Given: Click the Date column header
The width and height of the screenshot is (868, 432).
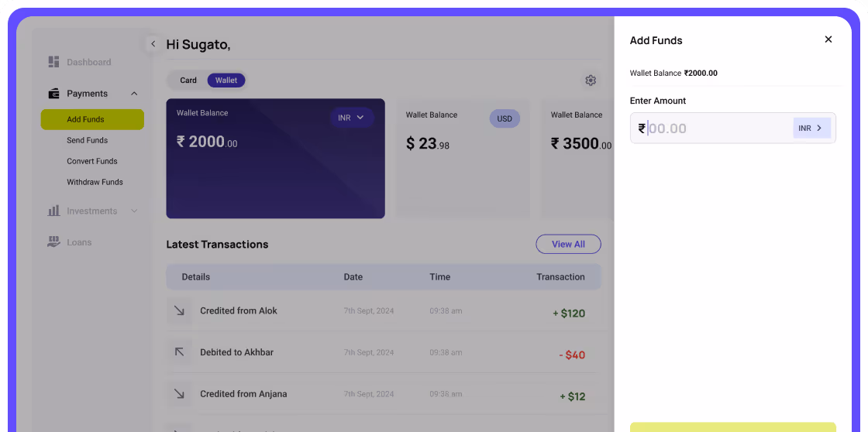Looking at the screenshot, I should coord(353,276).
